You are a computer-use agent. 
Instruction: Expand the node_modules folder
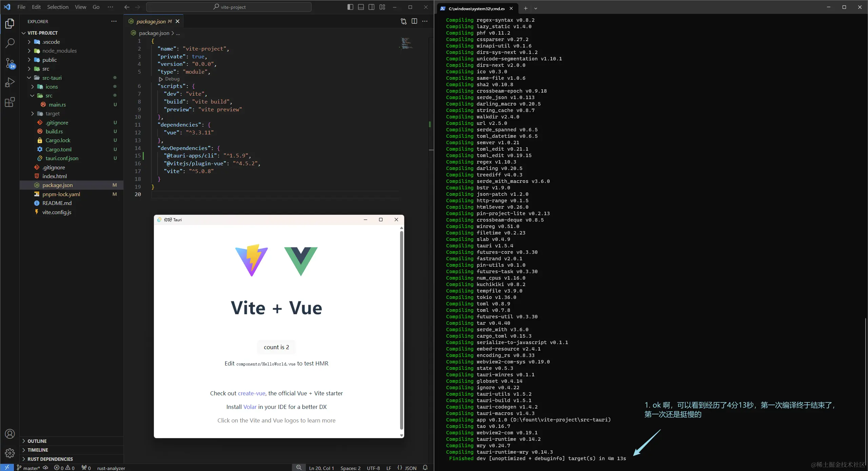(x=59, y=51)
